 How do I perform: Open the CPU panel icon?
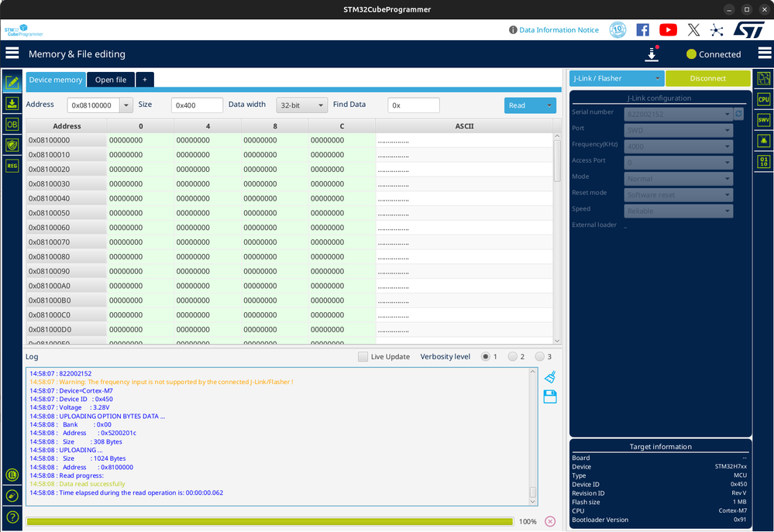tap(764, 99)
